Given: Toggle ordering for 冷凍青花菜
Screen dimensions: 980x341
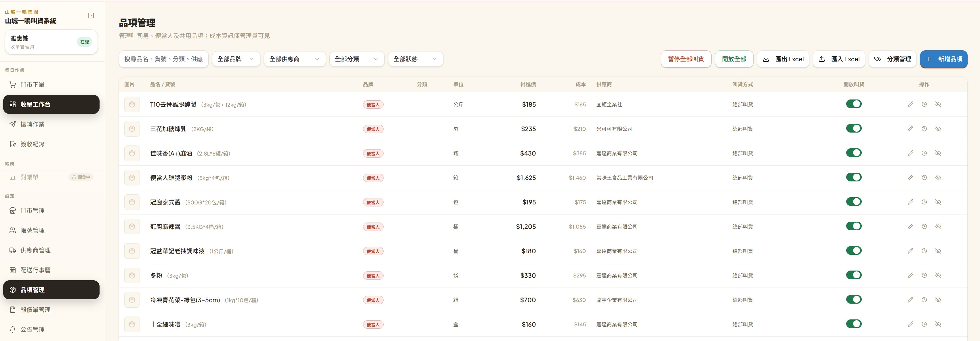Looking at the screenshot, I should [854, 300].
